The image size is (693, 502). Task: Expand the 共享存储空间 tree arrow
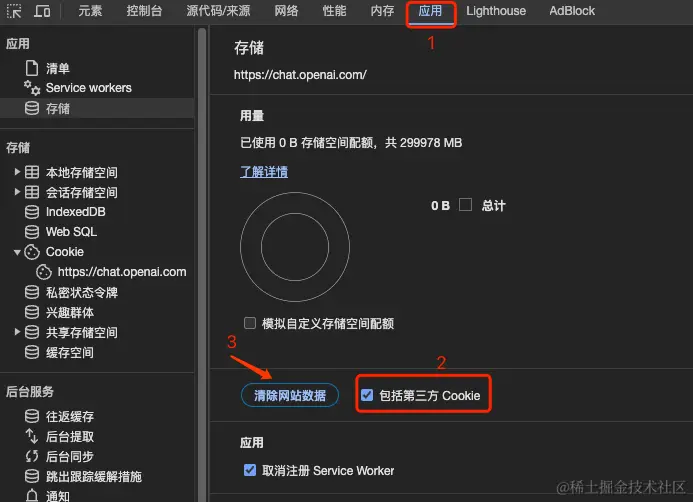click(x=17, y=331)
